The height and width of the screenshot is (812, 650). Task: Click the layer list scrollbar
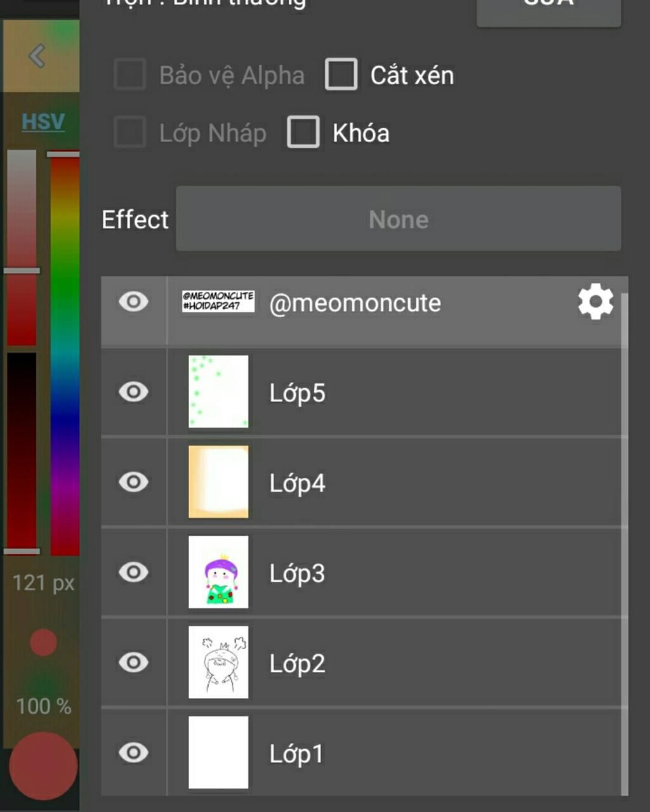click(x=625, y=539)
